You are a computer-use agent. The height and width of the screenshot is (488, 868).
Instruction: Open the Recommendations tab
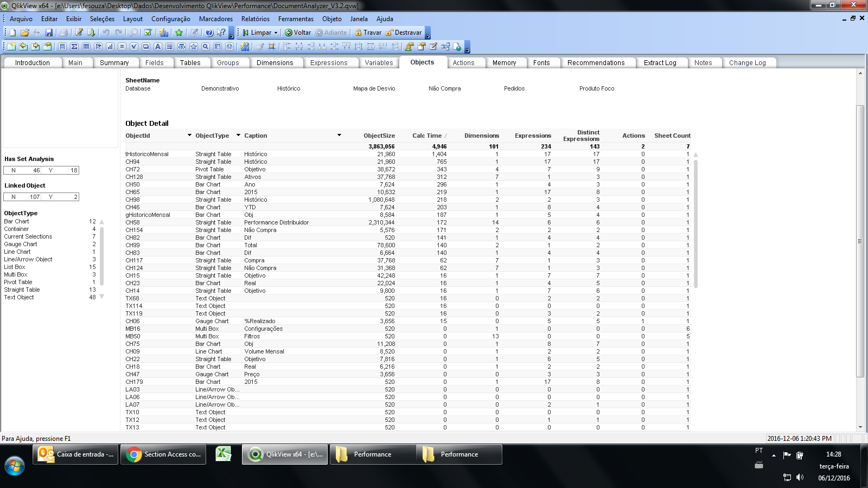[596, 63]
